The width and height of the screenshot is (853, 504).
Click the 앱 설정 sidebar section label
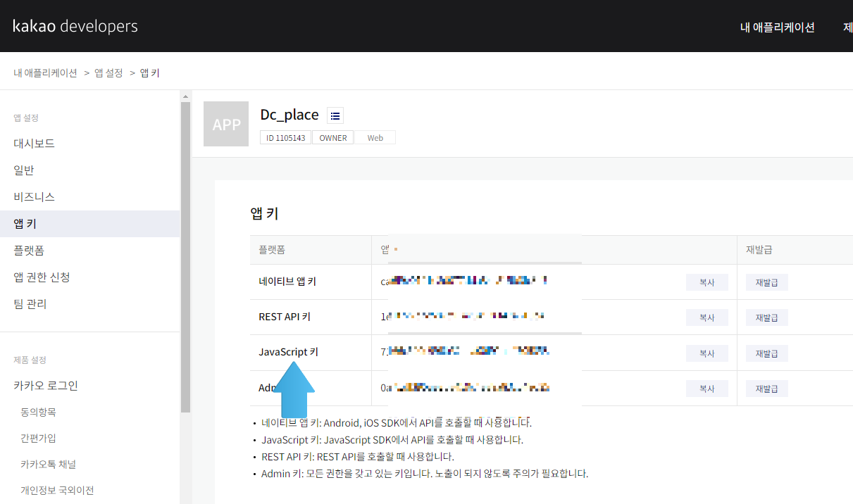click(x=26, y=118)
